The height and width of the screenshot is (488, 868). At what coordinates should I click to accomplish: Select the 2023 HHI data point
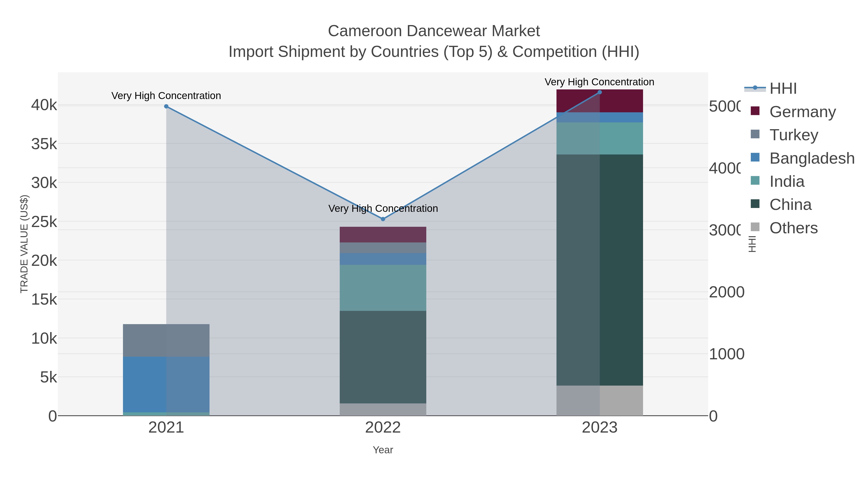click(x=599, y=92)
